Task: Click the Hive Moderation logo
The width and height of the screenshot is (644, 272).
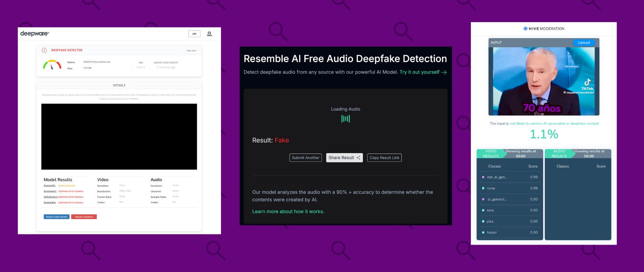Action: pyautogui.click(x=544, y=29)
